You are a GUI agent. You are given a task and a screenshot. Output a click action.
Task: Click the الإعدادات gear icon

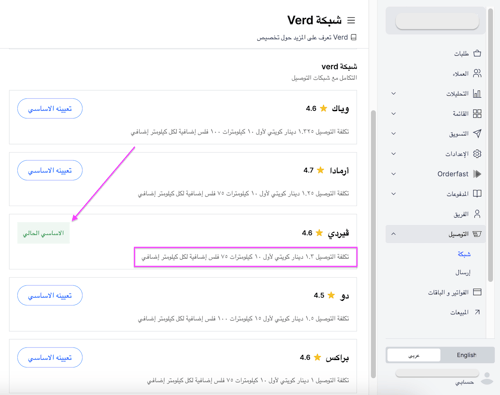pos(477,154)
